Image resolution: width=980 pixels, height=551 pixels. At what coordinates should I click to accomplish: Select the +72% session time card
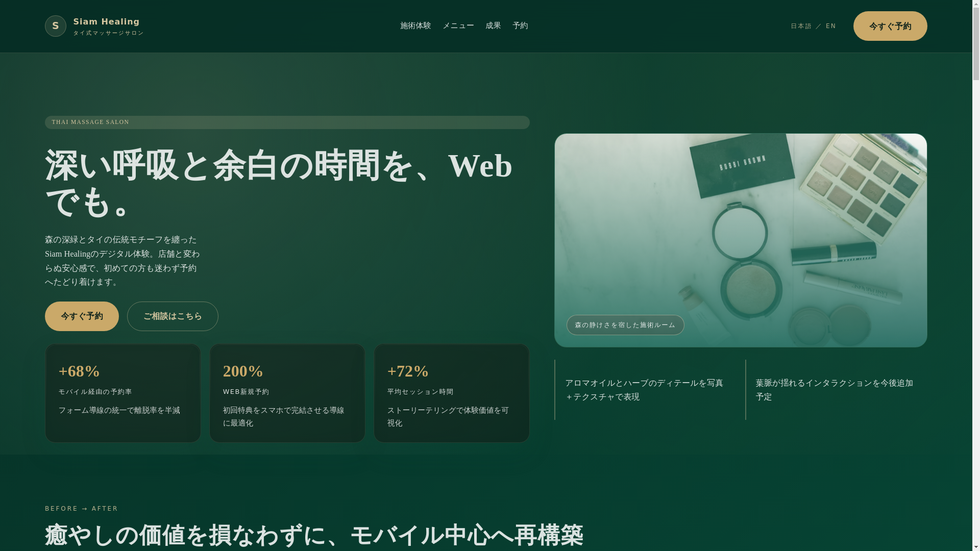(451, 393)
